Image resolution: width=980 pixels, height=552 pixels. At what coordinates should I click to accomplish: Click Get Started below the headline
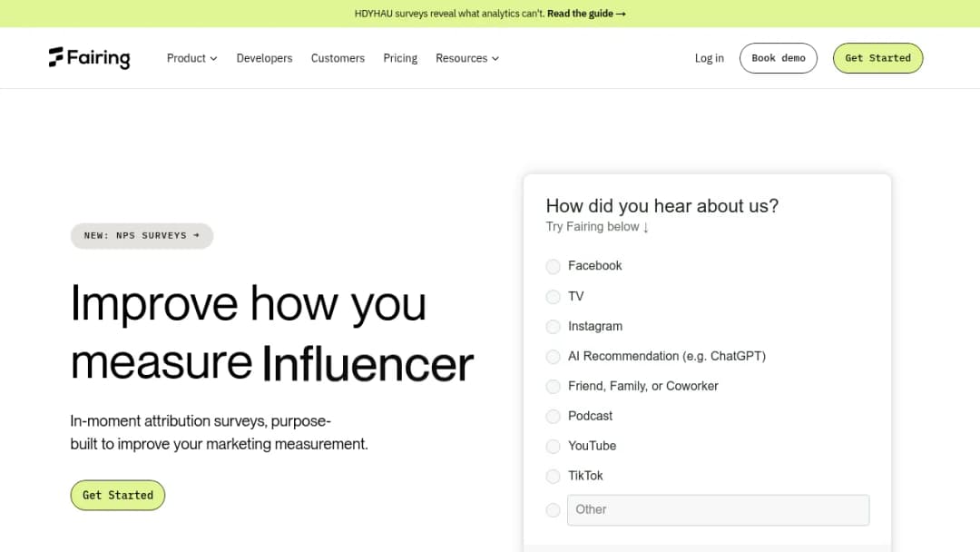117,495
